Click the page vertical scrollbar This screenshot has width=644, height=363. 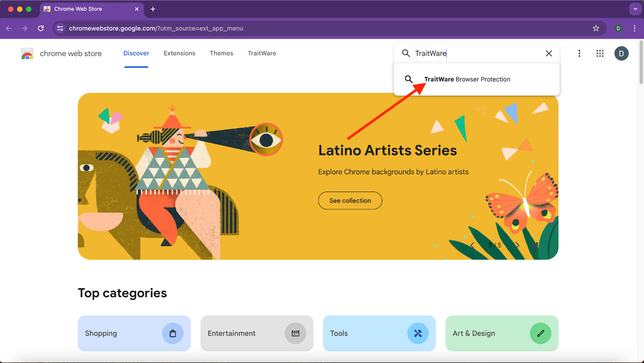(641, 62)
